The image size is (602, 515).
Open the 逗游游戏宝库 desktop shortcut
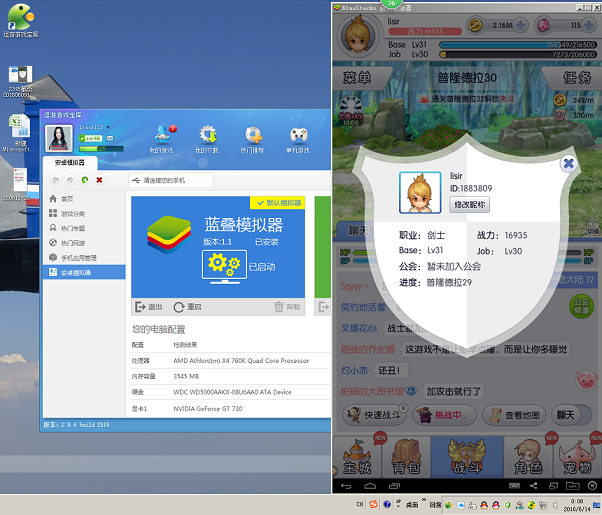[x=21, y=20]
